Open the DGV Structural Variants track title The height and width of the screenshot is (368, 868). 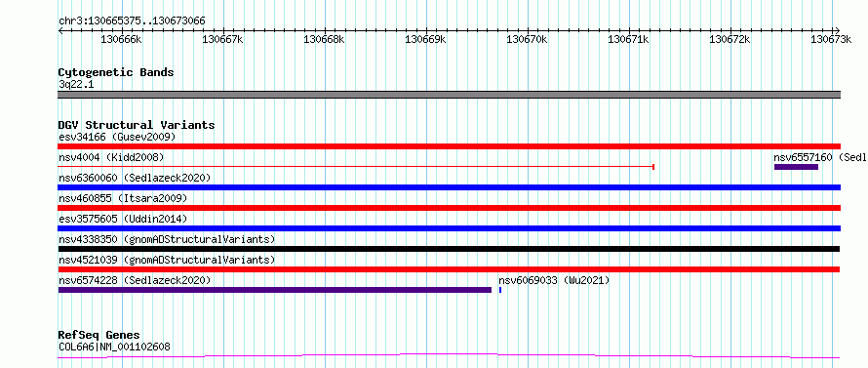[x=137, y=125]
